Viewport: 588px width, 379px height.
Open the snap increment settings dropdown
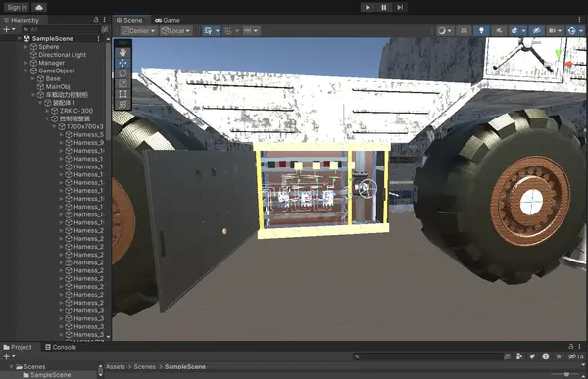[x=251, y=31]
